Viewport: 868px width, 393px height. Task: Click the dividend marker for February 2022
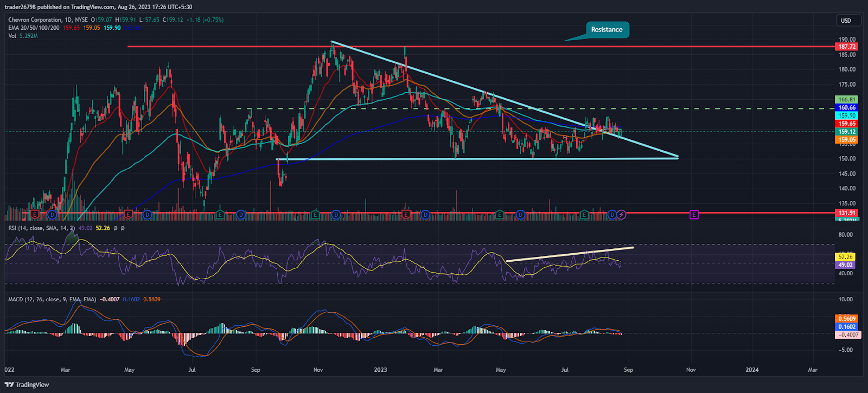coord(52,215)
